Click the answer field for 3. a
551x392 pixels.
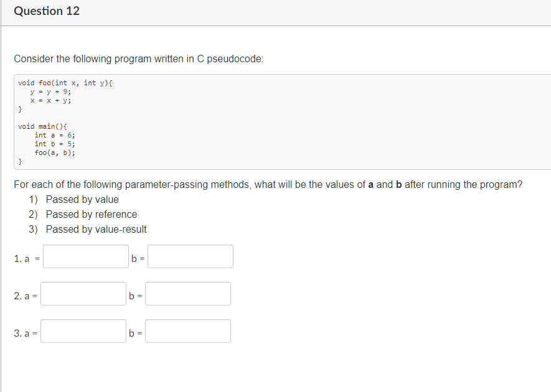point(83,331)
